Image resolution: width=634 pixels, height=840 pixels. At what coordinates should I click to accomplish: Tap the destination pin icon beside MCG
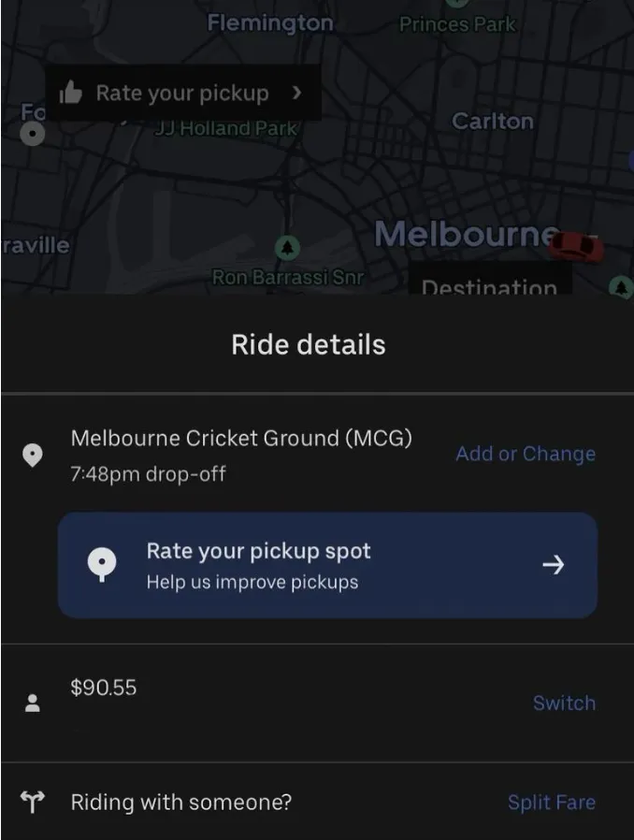point(33,456)
